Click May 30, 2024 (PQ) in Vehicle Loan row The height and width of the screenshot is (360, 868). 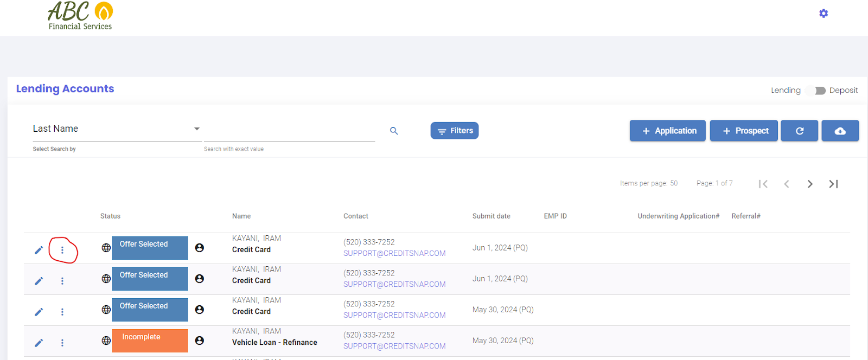[503, 340]
